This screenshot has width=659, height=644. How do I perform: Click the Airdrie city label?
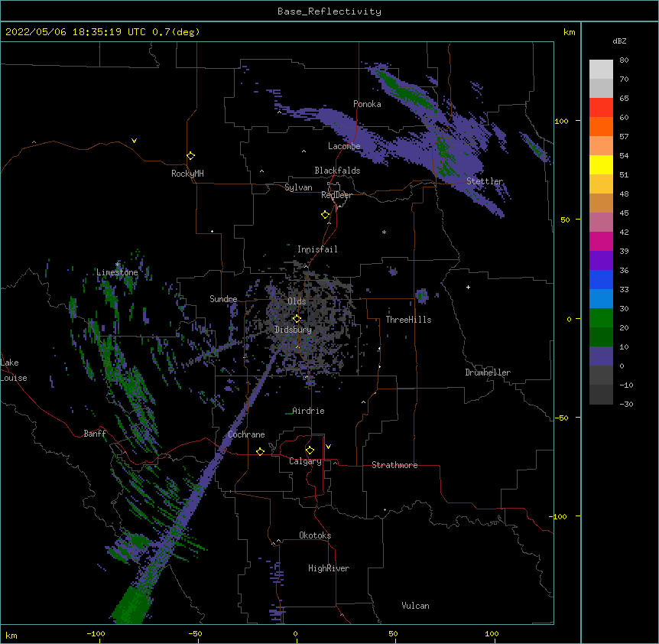(308, 411)
